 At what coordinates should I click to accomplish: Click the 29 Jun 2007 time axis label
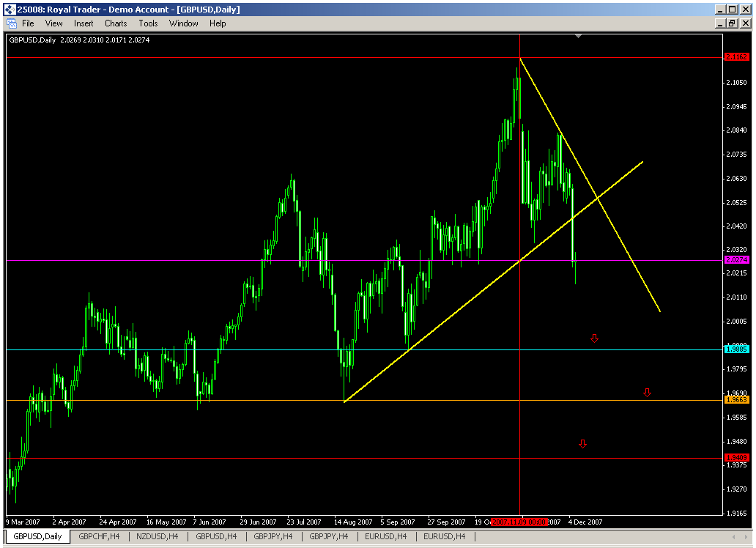pyautogui.click(x=258, y=522)
